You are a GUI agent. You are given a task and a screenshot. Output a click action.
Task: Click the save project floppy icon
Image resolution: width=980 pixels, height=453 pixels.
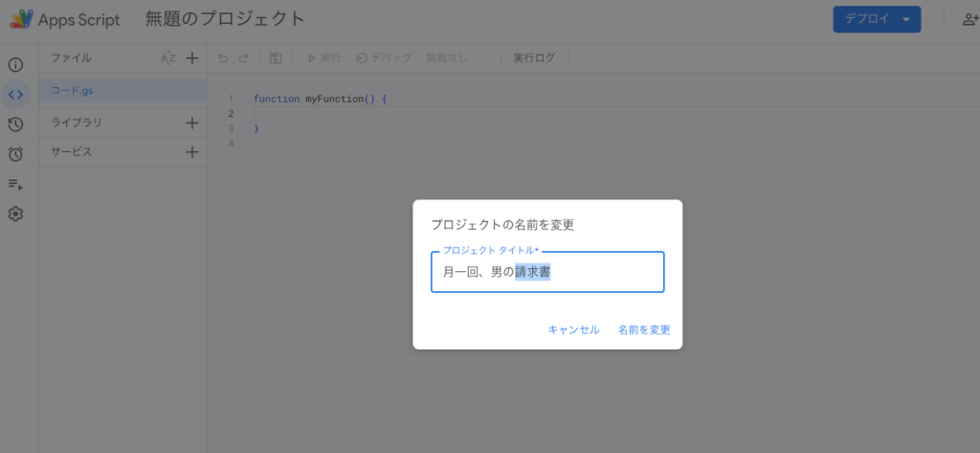point(275,58)
